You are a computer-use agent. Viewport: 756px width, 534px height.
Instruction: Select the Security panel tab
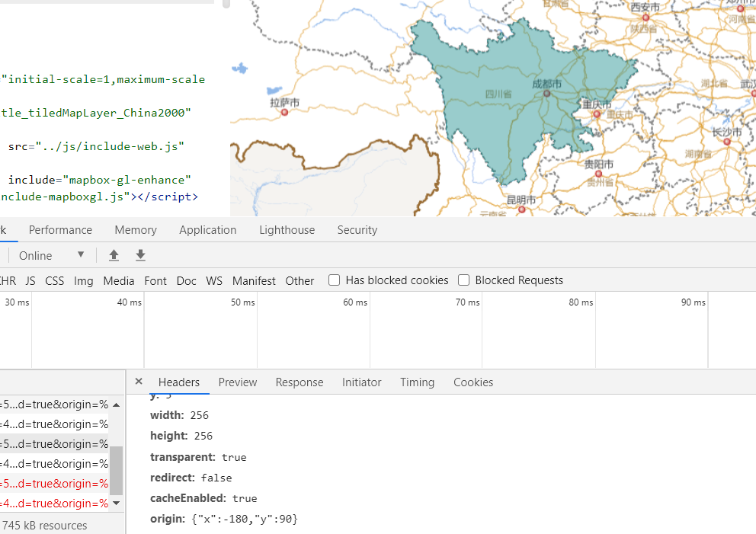pyautogui.click(x=357, y=230)
